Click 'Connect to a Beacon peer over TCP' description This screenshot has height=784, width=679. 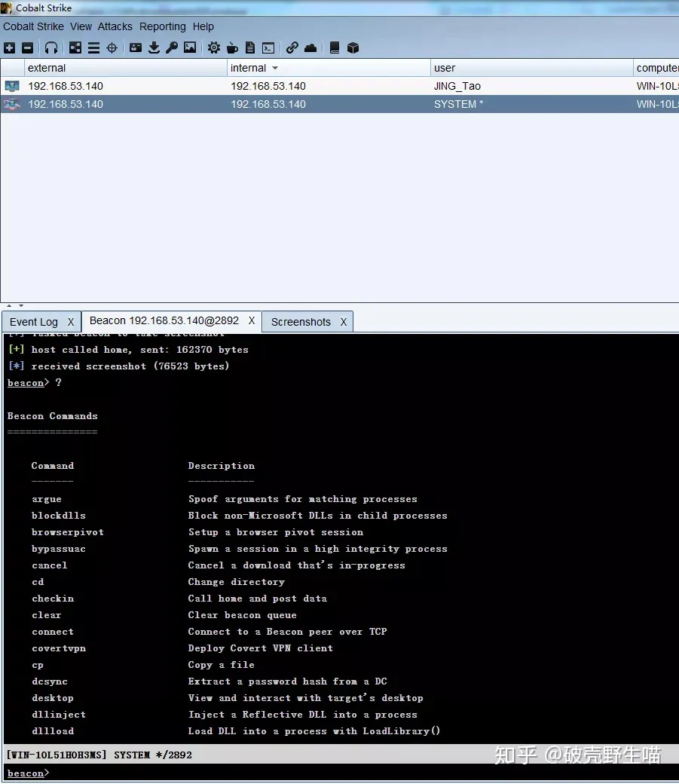tap(287, 632)
